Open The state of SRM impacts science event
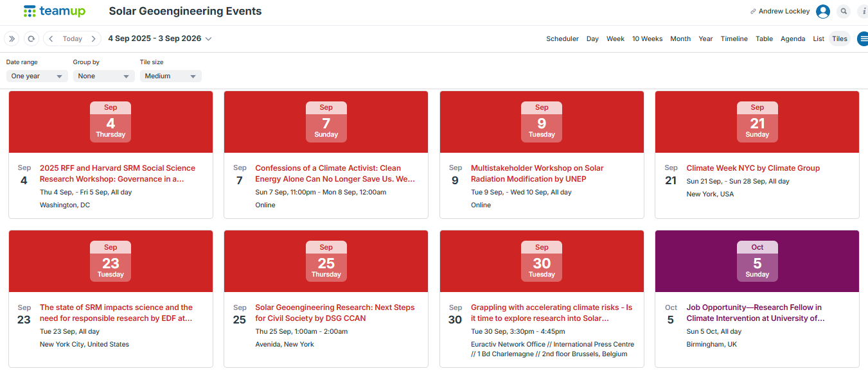This screenshot has width=868, height=371. (x=116, y=313)
